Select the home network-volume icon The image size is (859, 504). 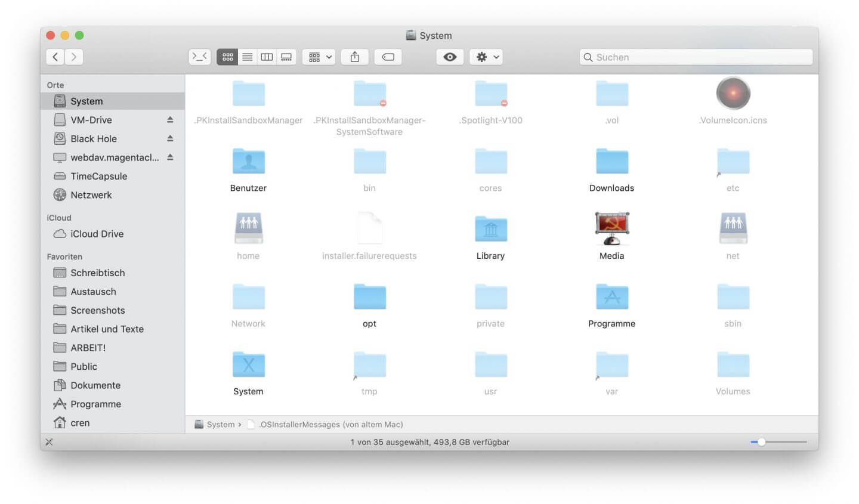click(x=249, y=228)
